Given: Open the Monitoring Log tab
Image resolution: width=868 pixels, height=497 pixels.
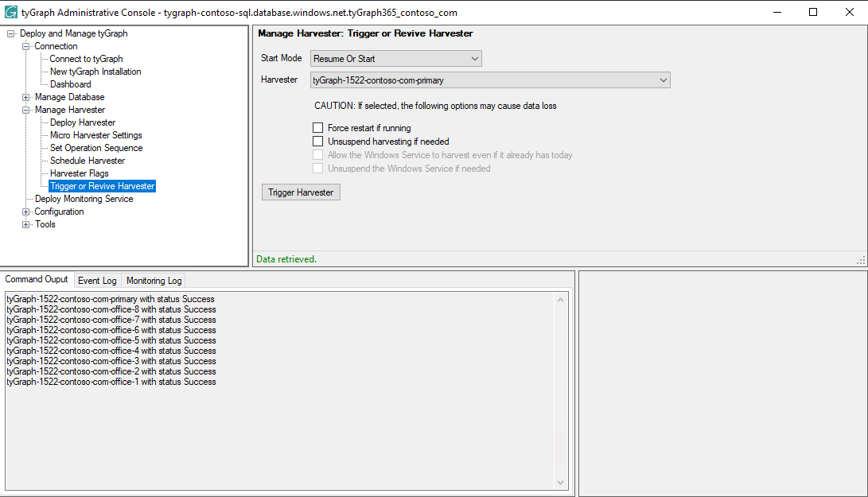Looking at the screenshot, I should click(x=154, y=281).
